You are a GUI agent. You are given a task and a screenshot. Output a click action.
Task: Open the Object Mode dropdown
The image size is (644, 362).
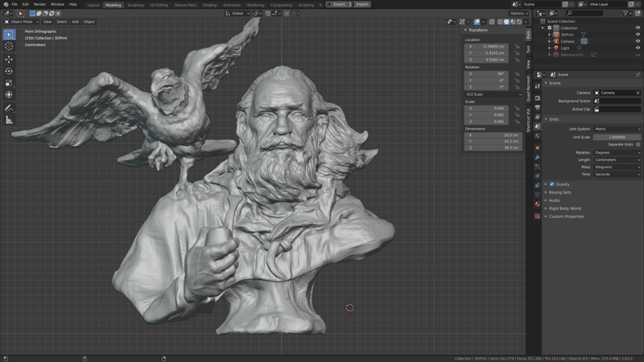(22, 22)
